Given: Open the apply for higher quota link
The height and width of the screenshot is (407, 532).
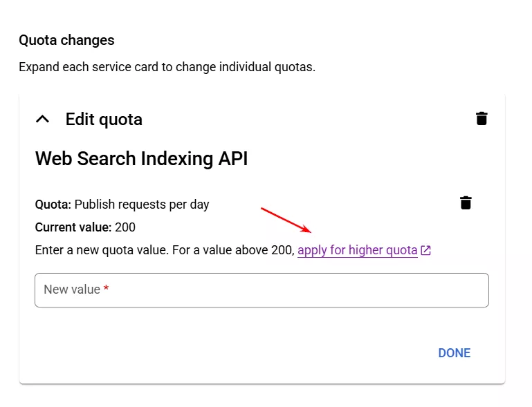Looking at the screenshot, I should tap(357, 250).
